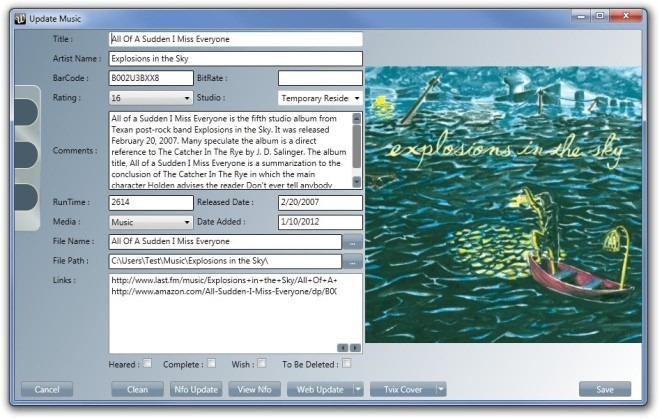Click the Update Music app icon in title bar

point(20,19)
